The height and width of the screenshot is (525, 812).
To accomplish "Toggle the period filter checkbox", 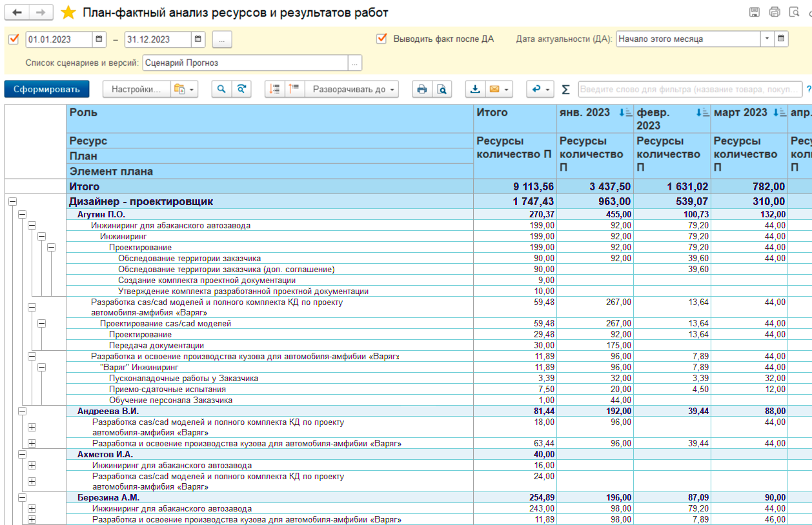I will point(14,39).
